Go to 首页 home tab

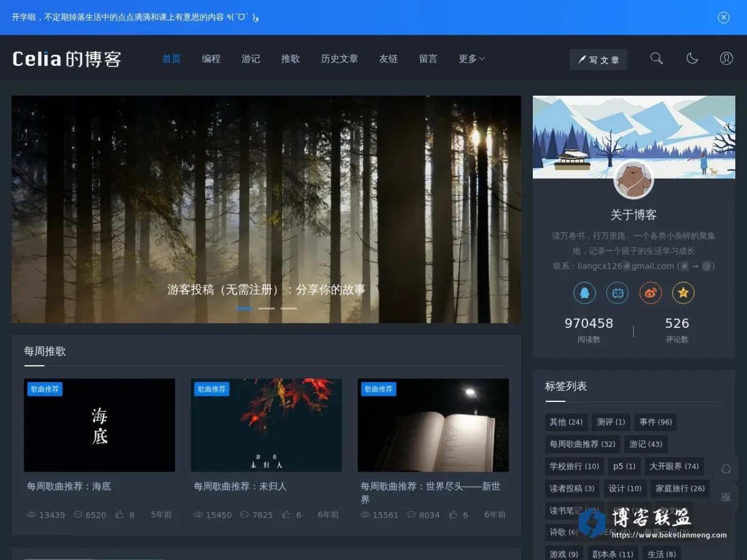click(171, 58)
